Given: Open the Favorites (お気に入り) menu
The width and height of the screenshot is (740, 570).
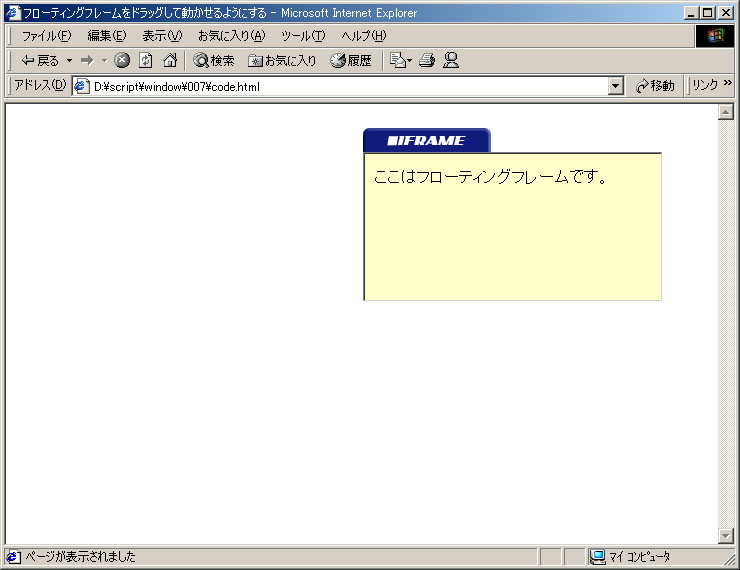Looking at the screenshot, I should pyautogui.click(x=232, y=36).
